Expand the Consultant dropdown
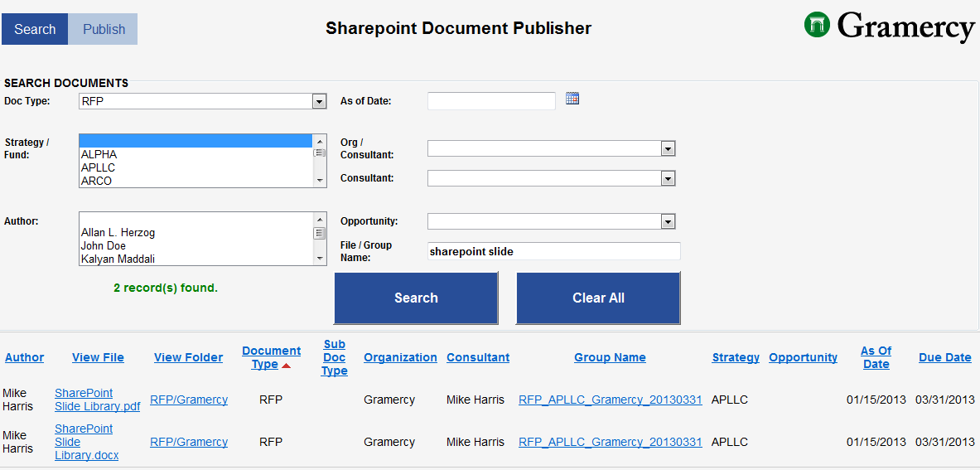 551,178
